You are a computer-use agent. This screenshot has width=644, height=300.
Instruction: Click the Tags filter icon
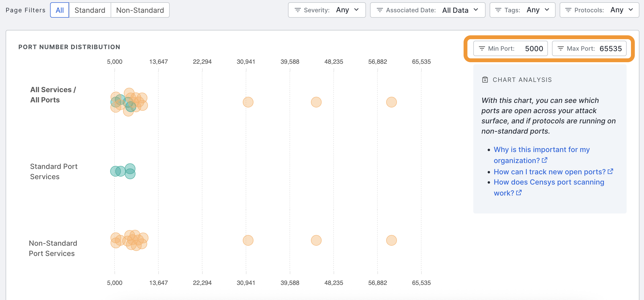click(x=498, y=10)
